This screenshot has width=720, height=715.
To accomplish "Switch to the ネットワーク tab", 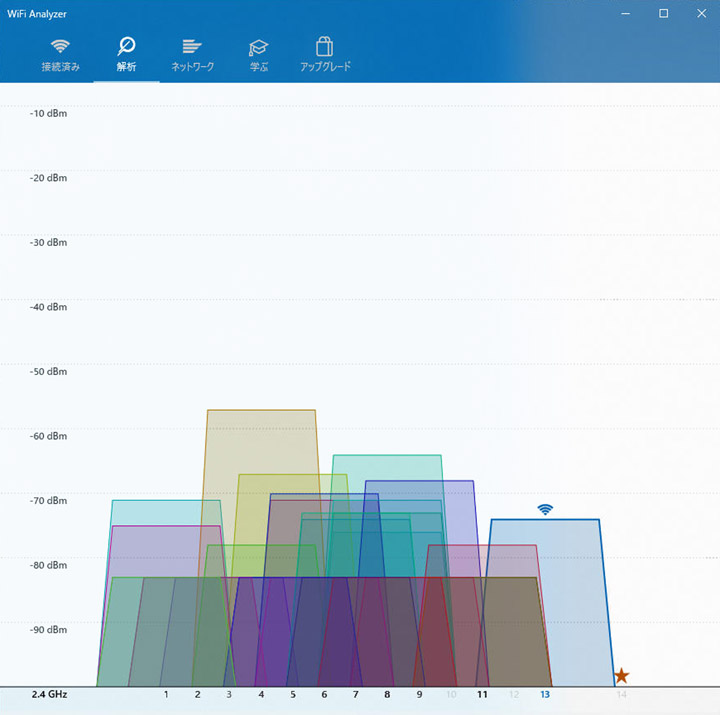I will 192,56.
